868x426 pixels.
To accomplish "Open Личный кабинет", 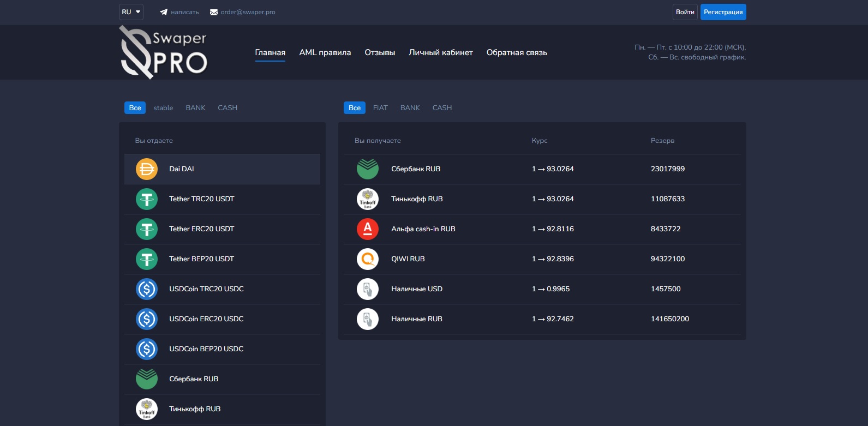I will [441, 52].
